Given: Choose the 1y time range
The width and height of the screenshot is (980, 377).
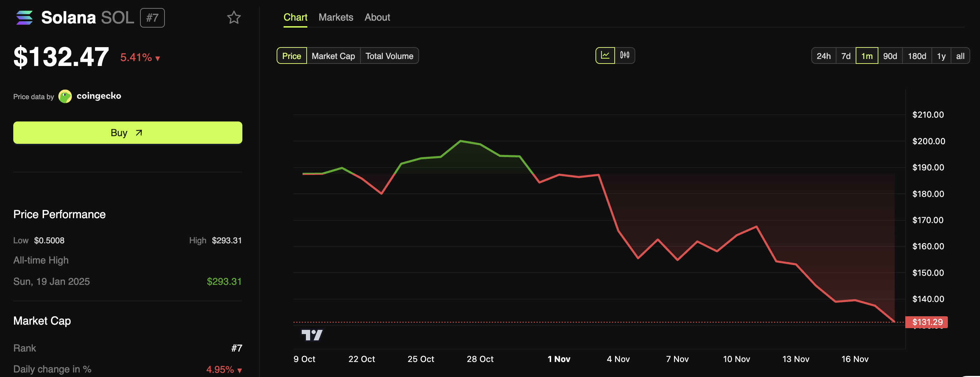Looking at the screenshot, I should pyautogui.click(x=941, y=56).
